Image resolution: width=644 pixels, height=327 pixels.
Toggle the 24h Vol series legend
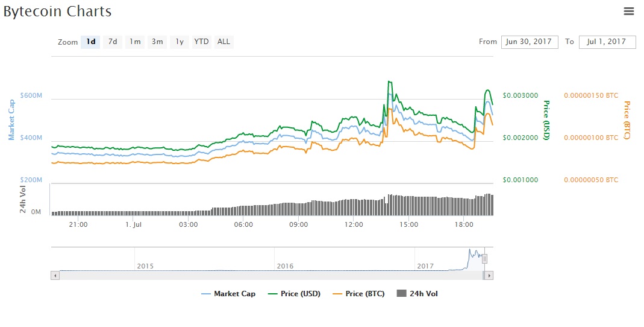coord(417,294)
